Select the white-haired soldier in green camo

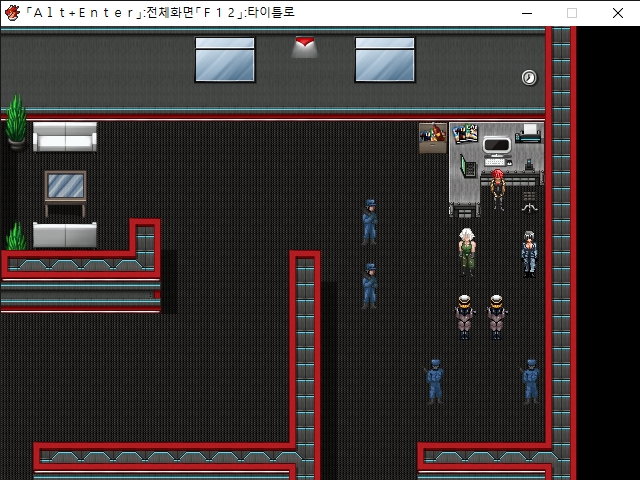point(467,252)
